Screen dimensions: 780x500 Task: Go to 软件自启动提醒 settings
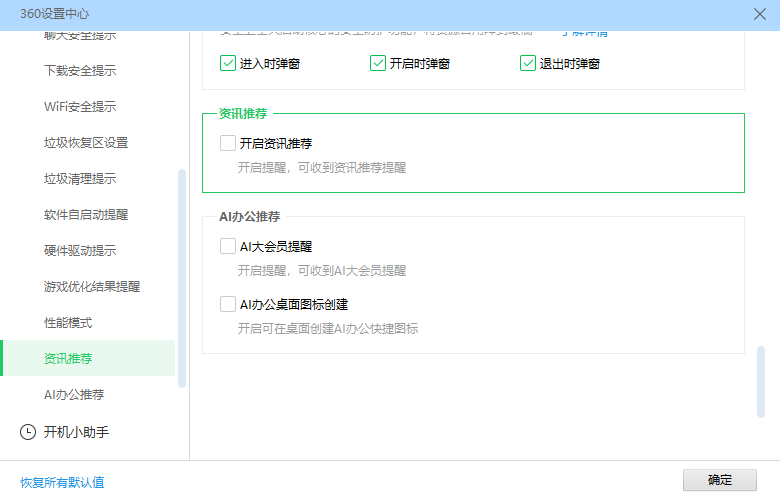[x=86, y=214]
